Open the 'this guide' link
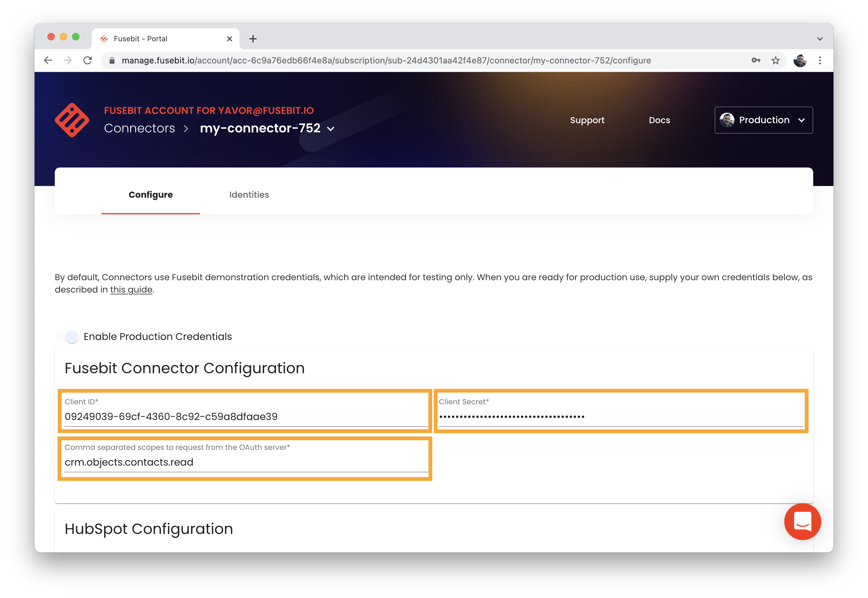Image resolution: width=868 pixels, height=598 pixels. point(131,290)
